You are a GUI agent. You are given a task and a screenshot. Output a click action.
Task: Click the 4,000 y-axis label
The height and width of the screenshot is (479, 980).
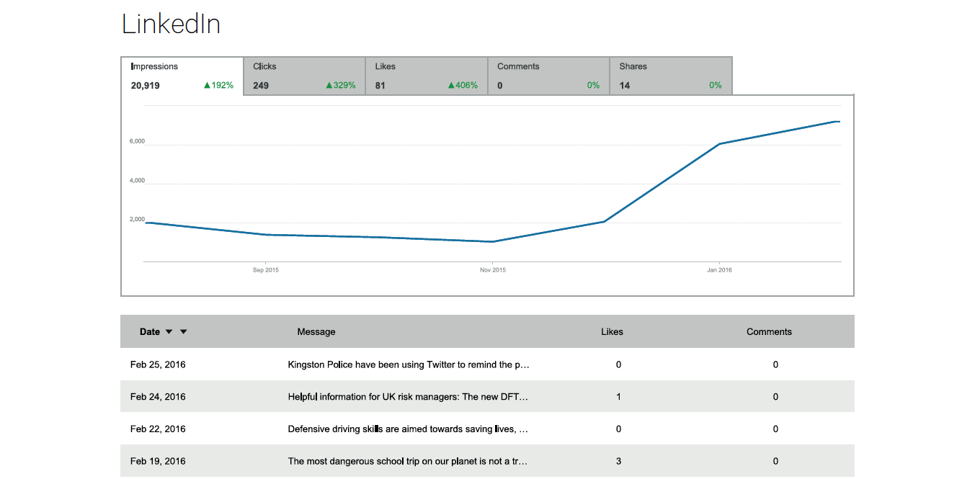[x=137, y=180]
